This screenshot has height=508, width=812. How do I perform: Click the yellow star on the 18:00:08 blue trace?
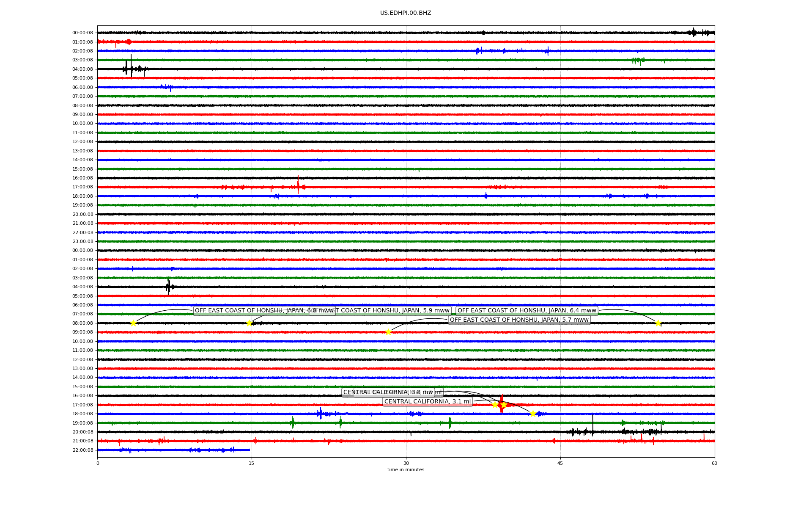tap(533, 414)
